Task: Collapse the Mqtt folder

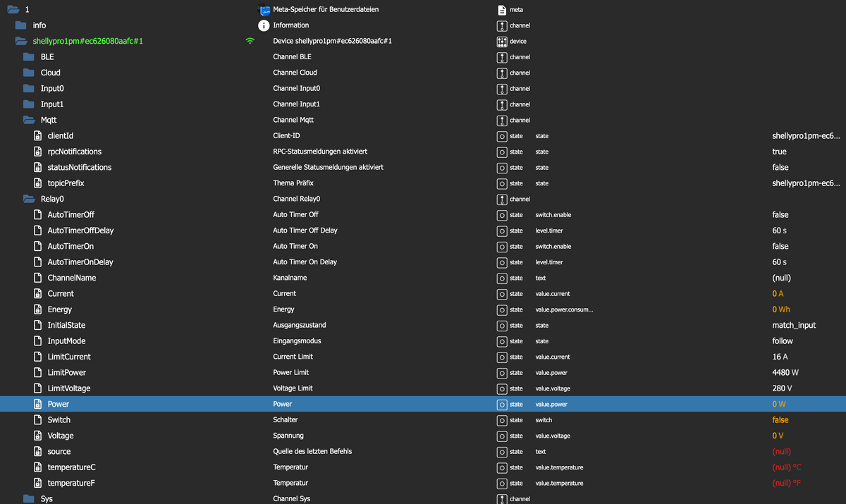Action: [x=28, y=120]
